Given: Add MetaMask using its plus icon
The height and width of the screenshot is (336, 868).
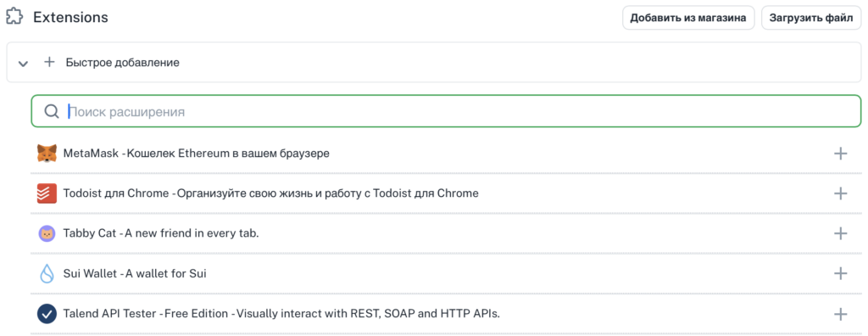Looking at the screenshot, I should point(840,154).
